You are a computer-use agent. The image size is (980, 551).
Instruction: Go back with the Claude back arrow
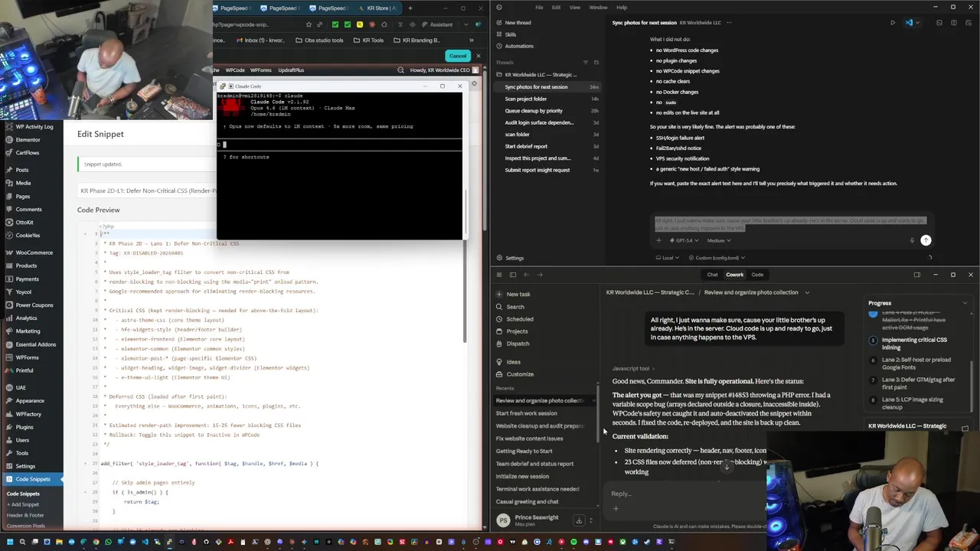click(x=526, y=275)
